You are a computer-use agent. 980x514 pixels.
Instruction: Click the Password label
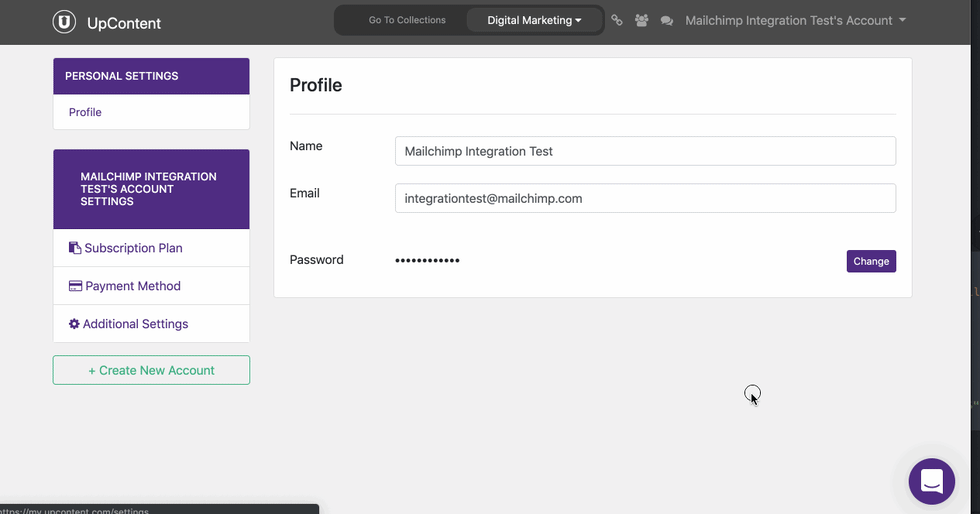316,260
